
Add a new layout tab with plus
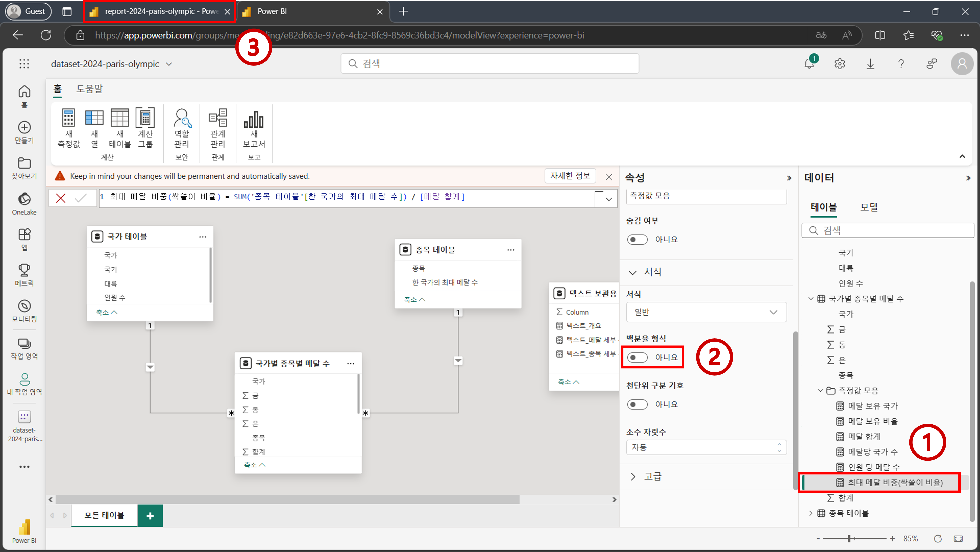150,515
